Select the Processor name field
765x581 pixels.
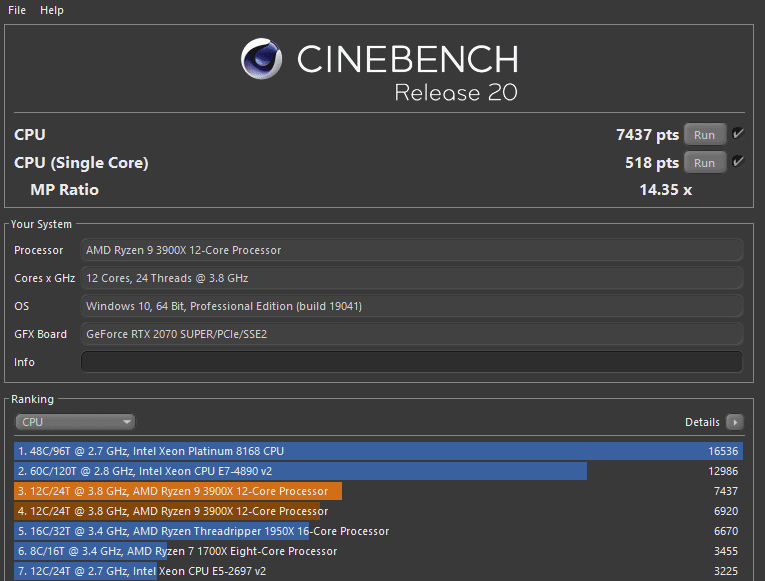tap(412, 250)
